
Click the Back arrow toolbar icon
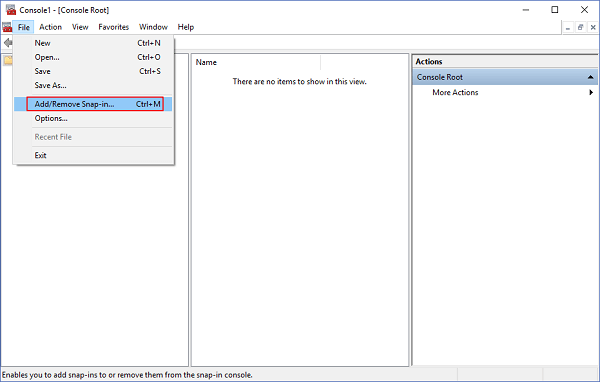point(8,42)
